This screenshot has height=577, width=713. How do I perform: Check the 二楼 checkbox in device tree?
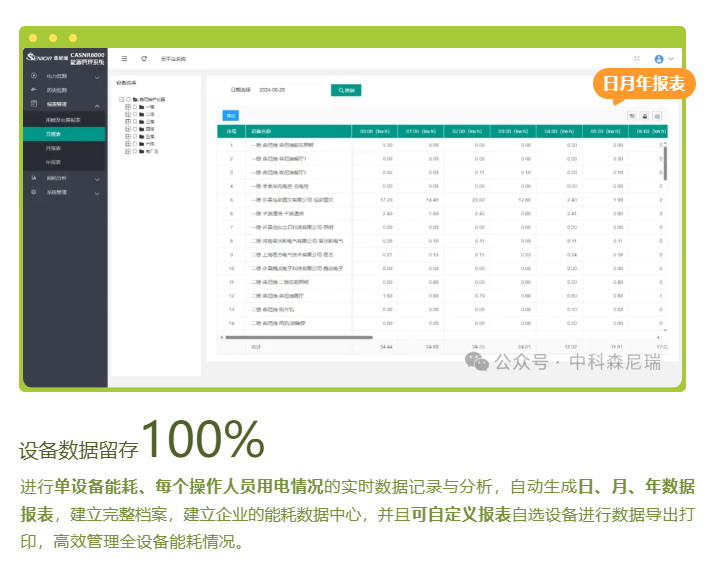click(135, 115)
